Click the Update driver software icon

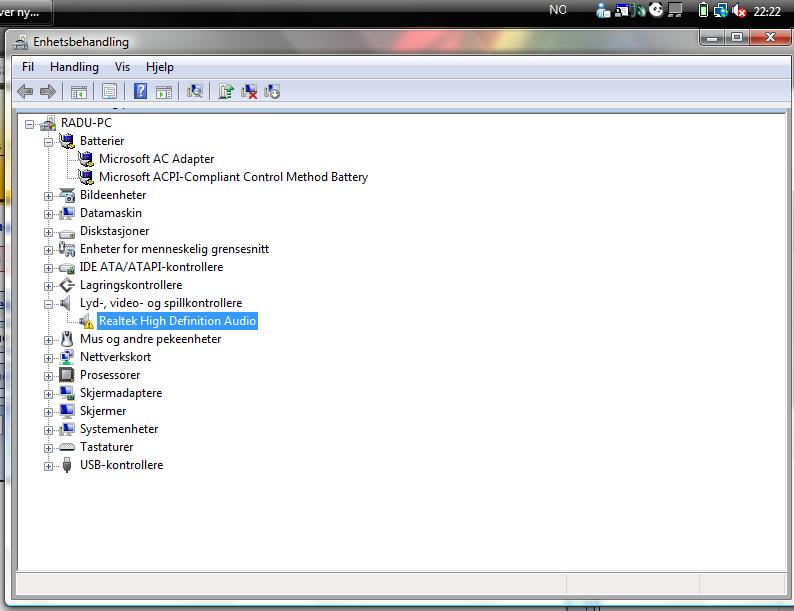coord(225,92)
